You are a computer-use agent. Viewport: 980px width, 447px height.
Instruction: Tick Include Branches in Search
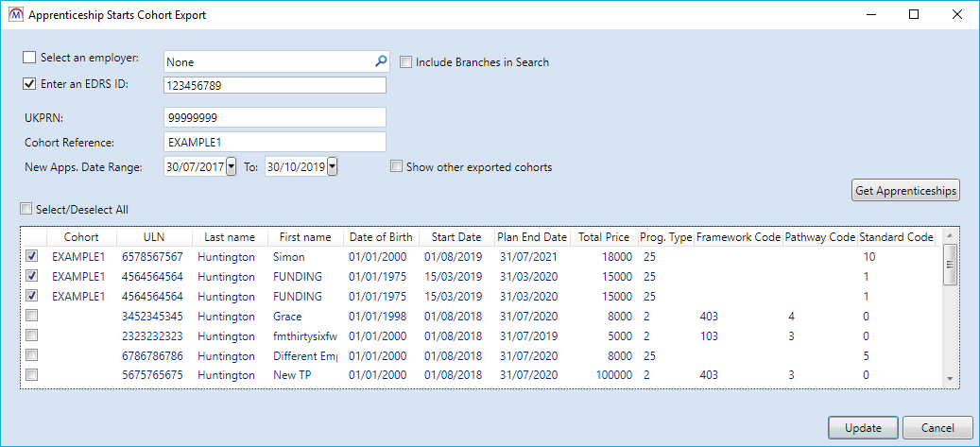pos(406,62)
